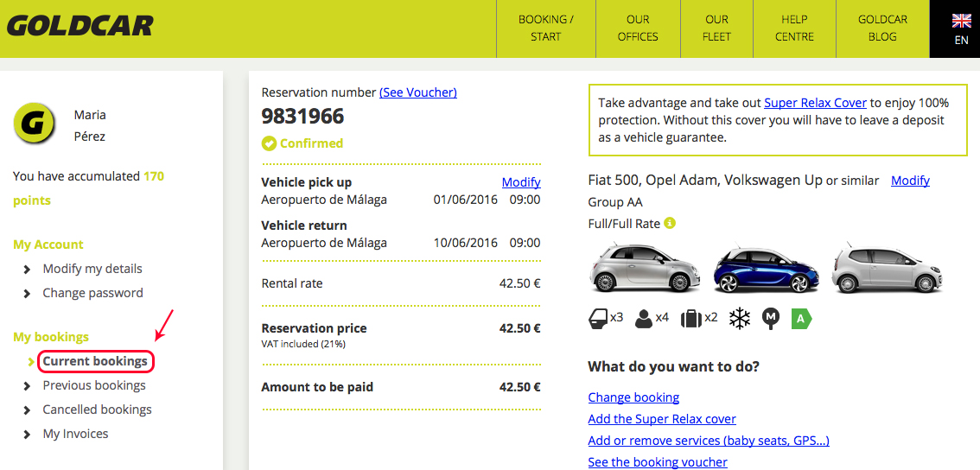View Cancelled bookings

pos(97,410)
